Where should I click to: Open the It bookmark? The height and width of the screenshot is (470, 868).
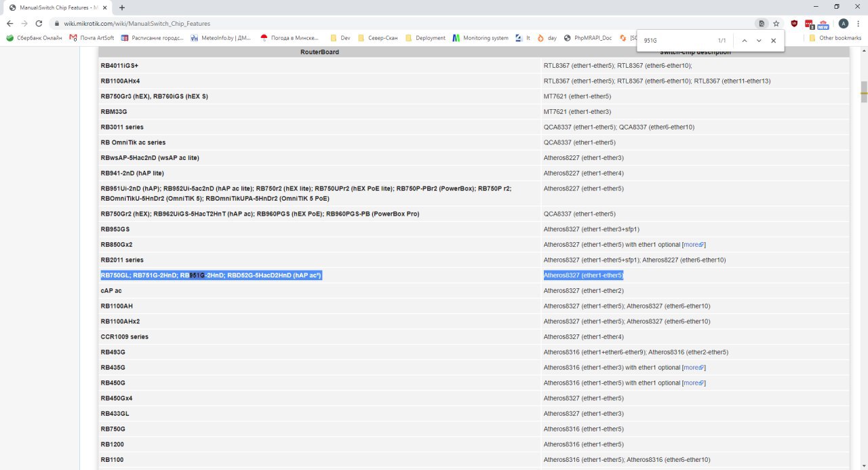523,38
